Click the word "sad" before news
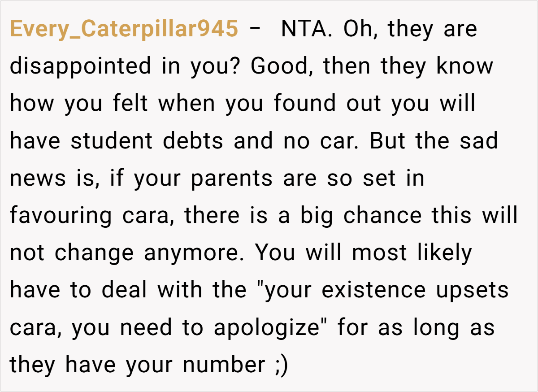This screenshot has height=392, width=538. click(479, 141)
